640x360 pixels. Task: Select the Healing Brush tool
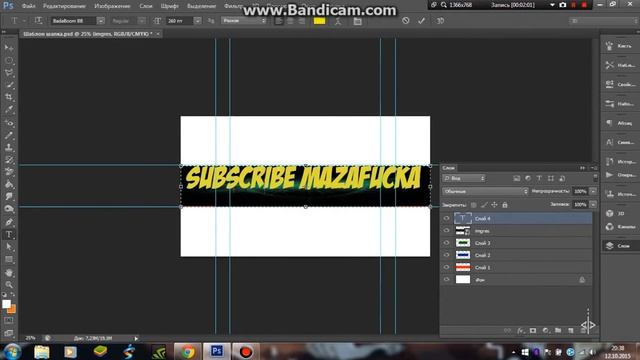pyautogui.click(x=9, y=123)
